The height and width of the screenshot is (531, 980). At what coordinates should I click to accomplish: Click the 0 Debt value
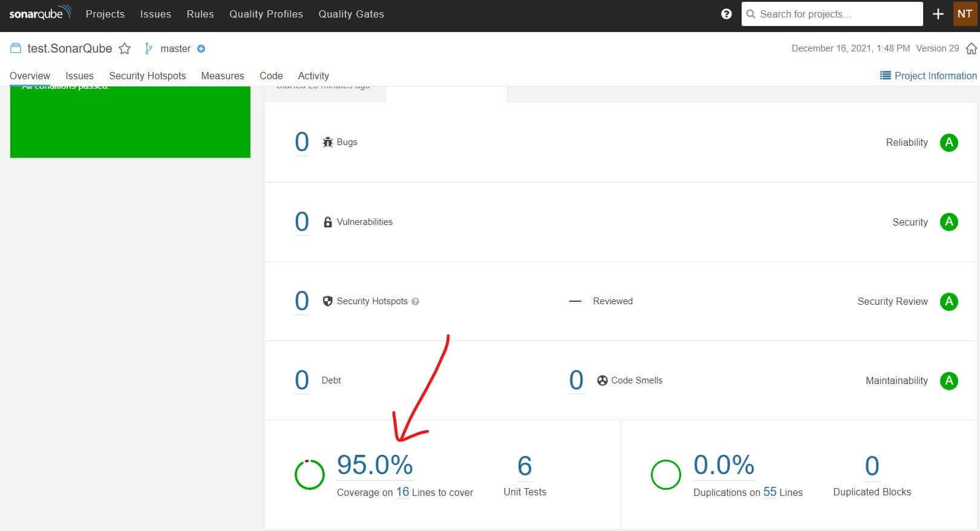[x=302, y=380]
